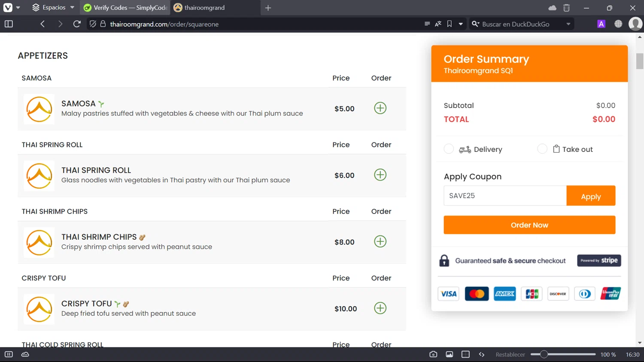Screen dimensions: 644x362
Task: Click the THAI SPRING ROLL item thumbnail
Action: (x=39, y=176)
